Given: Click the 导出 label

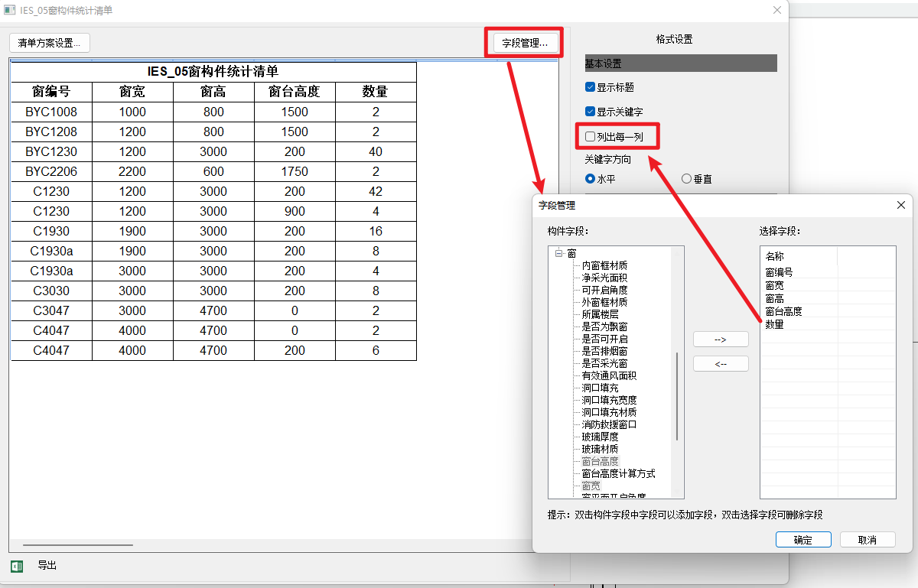Looking at the screenshot, I should [47, 566].
